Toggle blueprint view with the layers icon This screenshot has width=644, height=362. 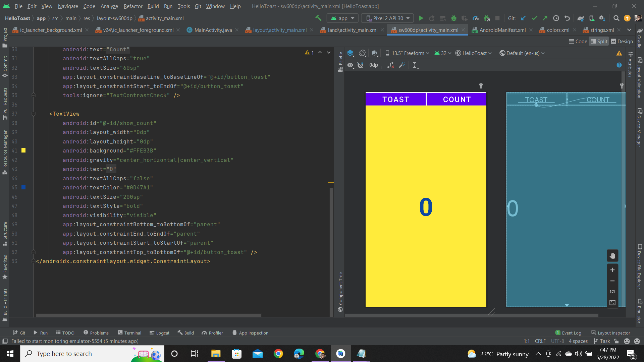[x=351, y=53]
